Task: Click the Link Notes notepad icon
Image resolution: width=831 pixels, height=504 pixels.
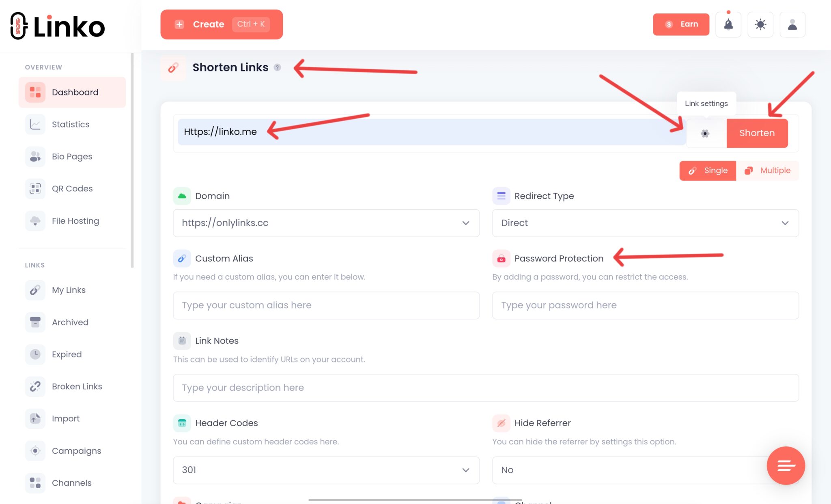Action: [182, 341]
